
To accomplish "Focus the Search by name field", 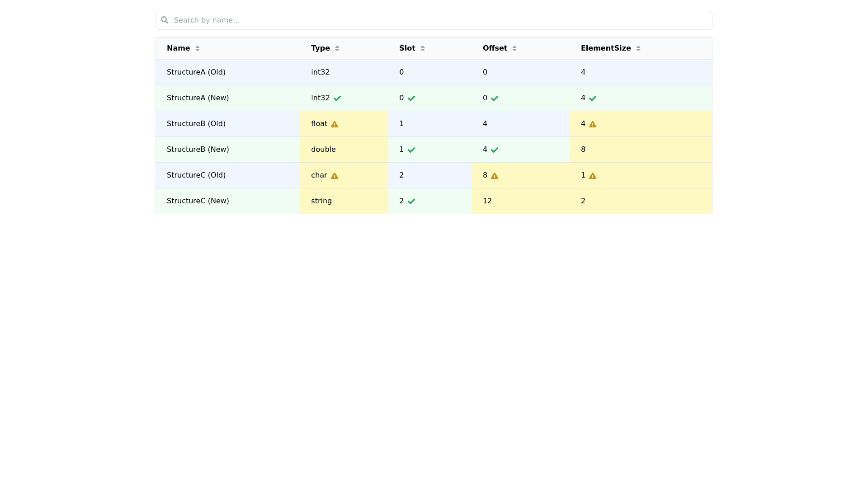I will (434, 20).
